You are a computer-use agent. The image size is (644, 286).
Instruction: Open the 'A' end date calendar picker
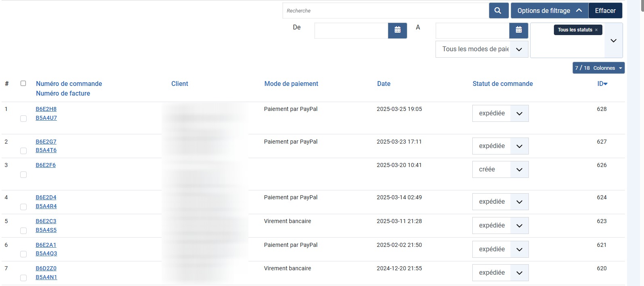pyautogui.click(x=518, y=30)
